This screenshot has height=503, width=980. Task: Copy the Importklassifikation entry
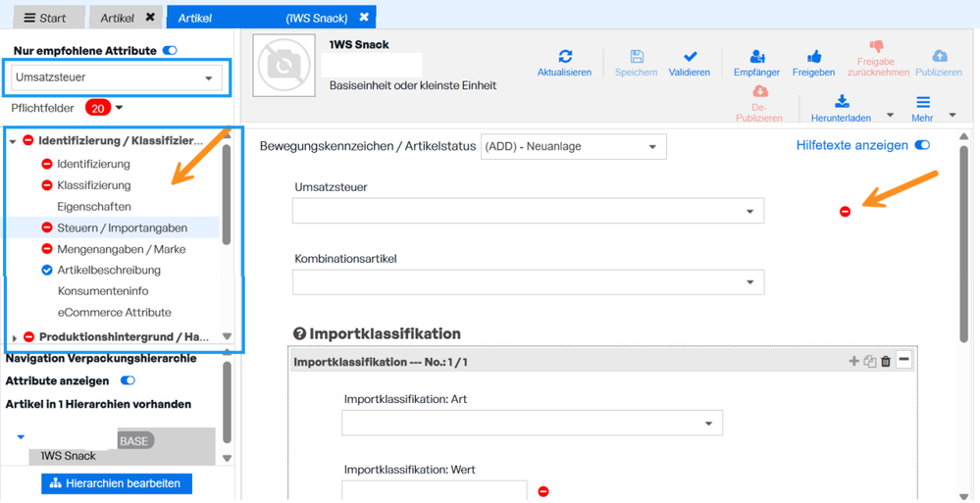click(x=870, y=361)
